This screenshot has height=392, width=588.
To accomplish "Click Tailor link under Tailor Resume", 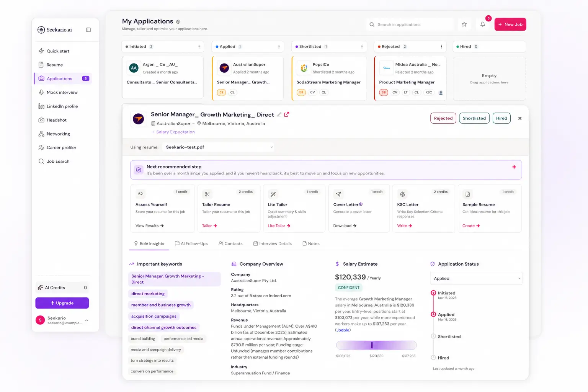I will [x=209, y=226].
